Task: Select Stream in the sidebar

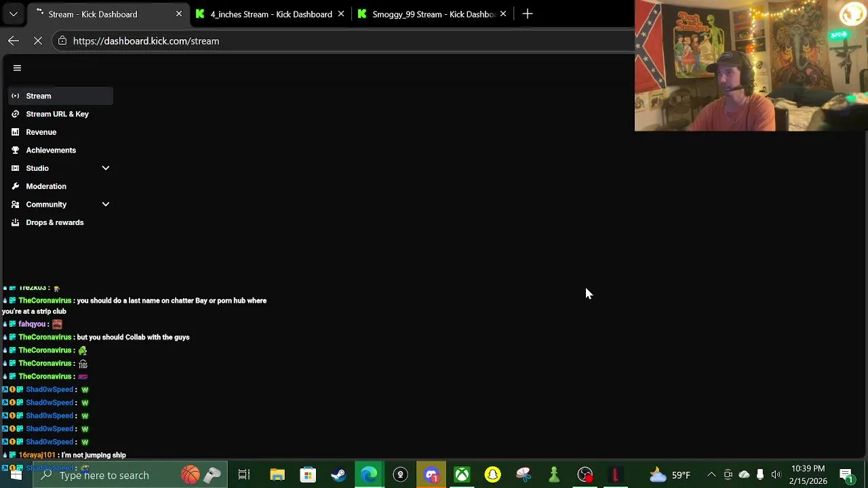Action: (60, 96)
